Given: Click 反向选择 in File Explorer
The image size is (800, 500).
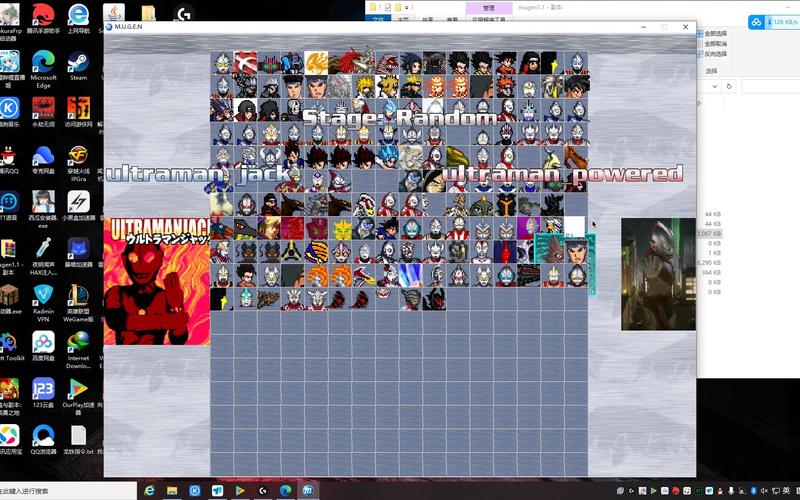Looking at the screenshot, I should (x=711, y=54).
